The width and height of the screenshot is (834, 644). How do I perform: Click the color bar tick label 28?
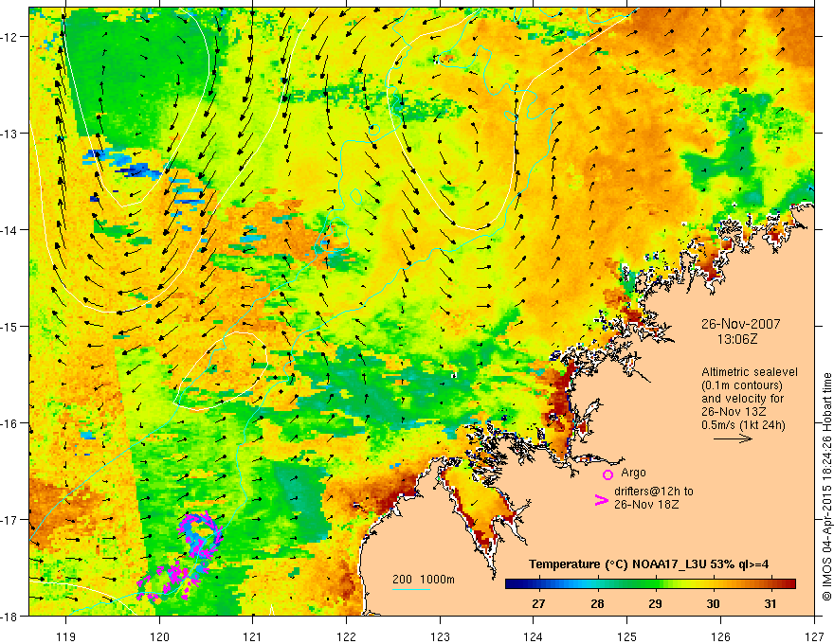[x=597, y=604]
